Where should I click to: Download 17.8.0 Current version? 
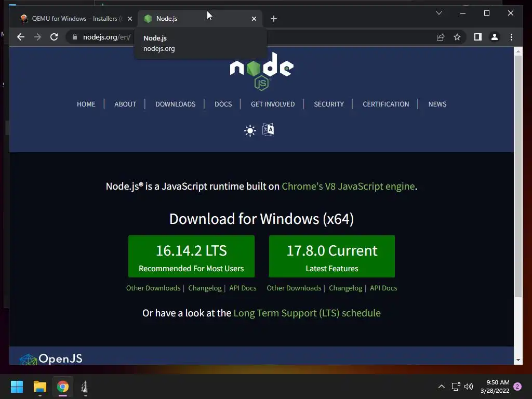tap(332, 256)
